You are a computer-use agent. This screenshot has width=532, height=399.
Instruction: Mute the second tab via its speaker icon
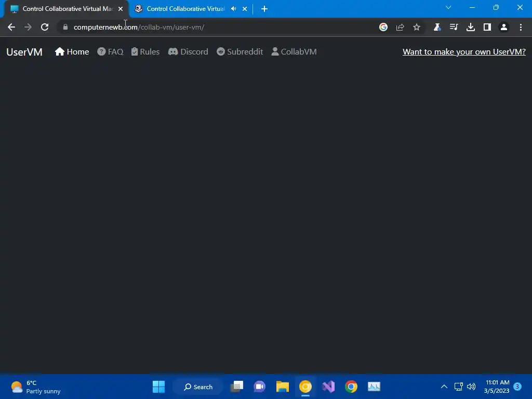[233, 9]
